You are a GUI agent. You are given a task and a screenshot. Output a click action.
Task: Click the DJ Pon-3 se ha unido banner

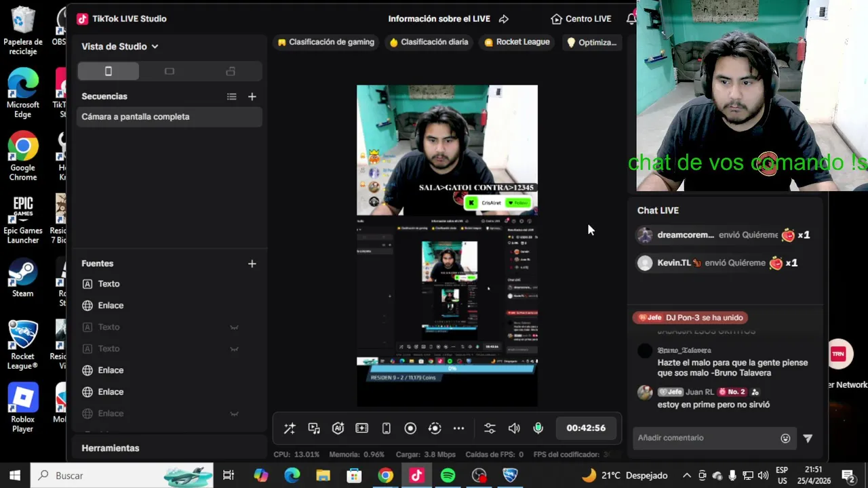pyautogui.click(x=690, y=318)
